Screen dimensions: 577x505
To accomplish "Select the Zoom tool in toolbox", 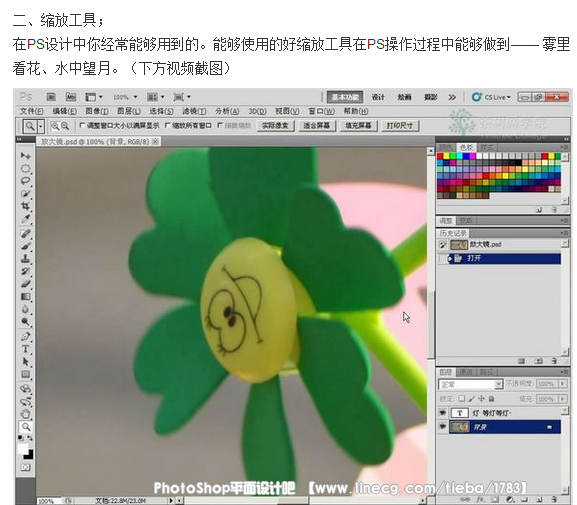I will point(25,427).
